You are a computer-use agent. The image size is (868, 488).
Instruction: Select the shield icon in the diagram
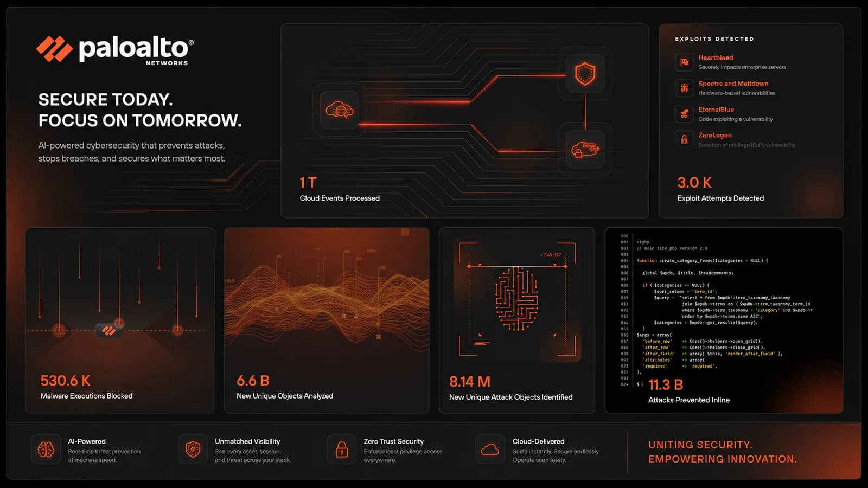tap(585, 73)
